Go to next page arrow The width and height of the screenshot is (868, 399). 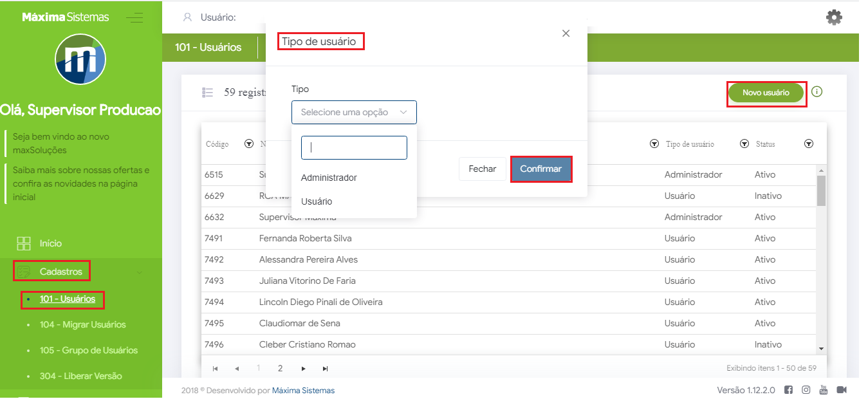(303, 369)
